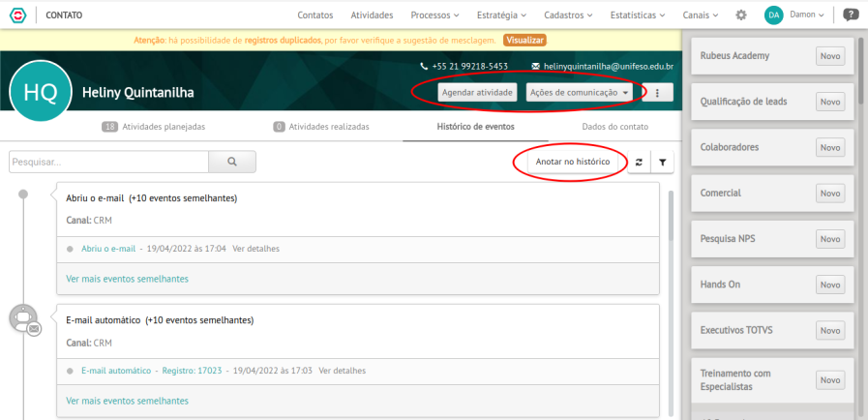
Task: Click Ver mais eventos semelhantes under Abriu o e-mail
Action: point(128,279)
